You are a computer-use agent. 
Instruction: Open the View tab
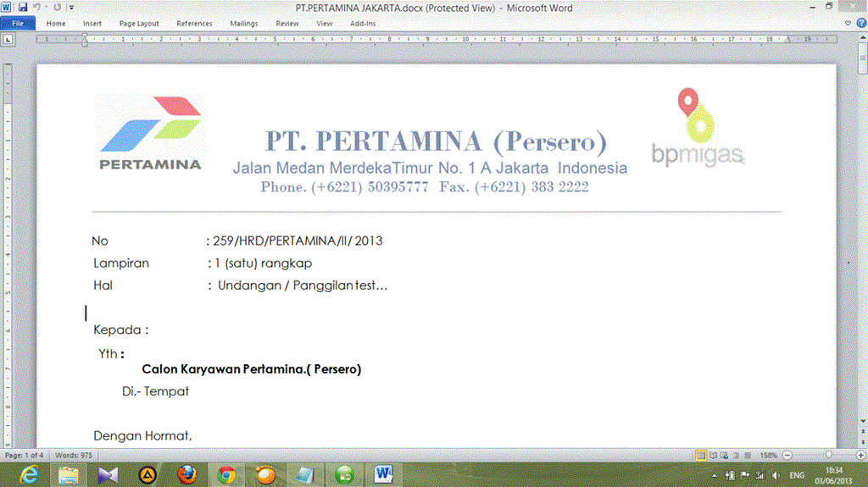tap(325, 23)
